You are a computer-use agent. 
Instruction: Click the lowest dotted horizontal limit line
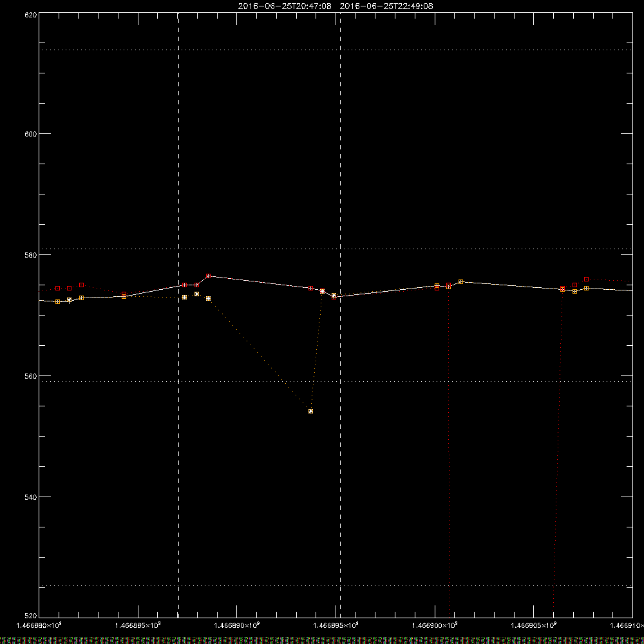[336, 585]
